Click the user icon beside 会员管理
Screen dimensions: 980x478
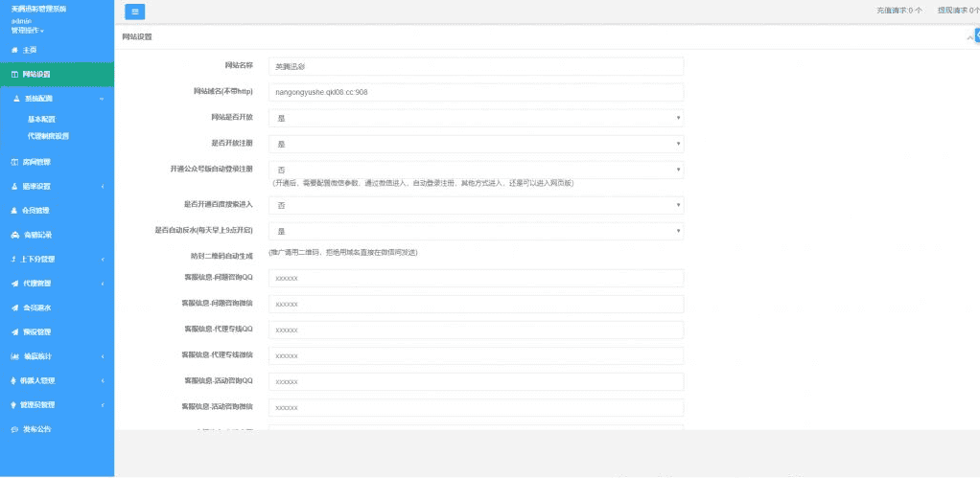[x=14, y=211]
